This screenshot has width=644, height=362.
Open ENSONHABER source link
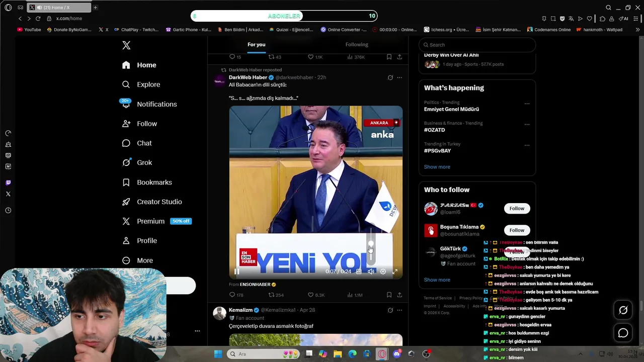click(255, 285)
